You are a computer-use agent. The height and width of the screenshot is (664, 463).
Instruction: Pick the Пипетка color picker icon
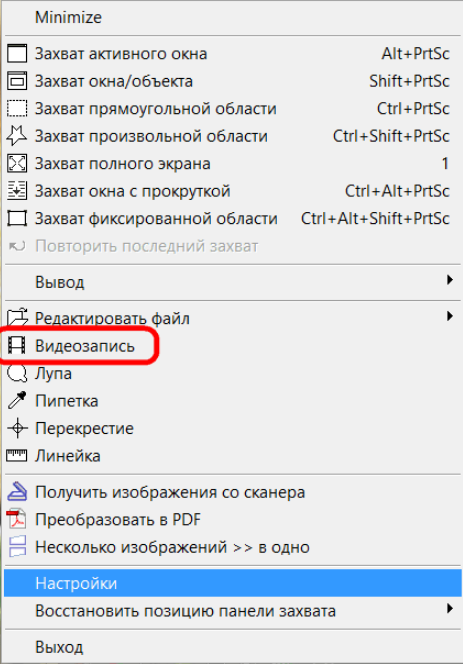pyautogui.click(x=17, y=401)
